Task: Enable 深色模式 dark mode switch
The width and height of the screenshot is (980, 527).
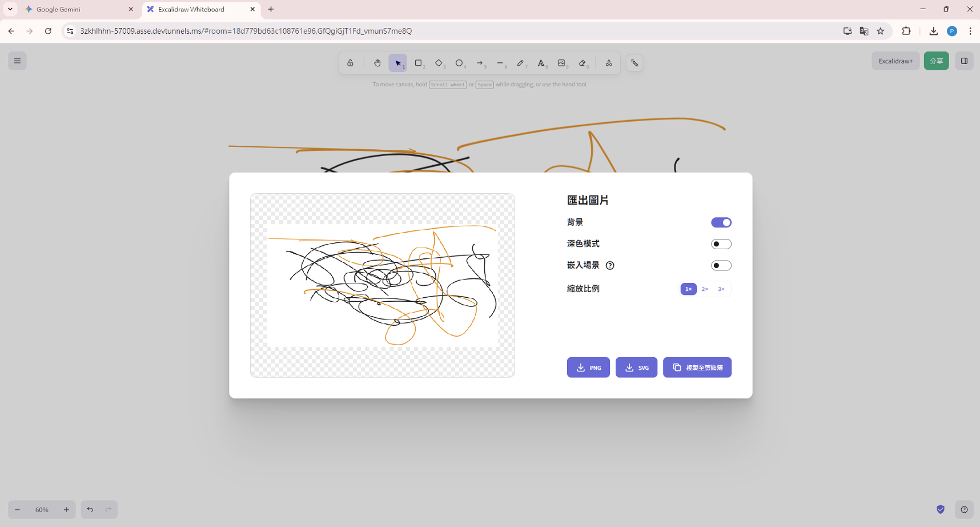Action: pos(721,244)
